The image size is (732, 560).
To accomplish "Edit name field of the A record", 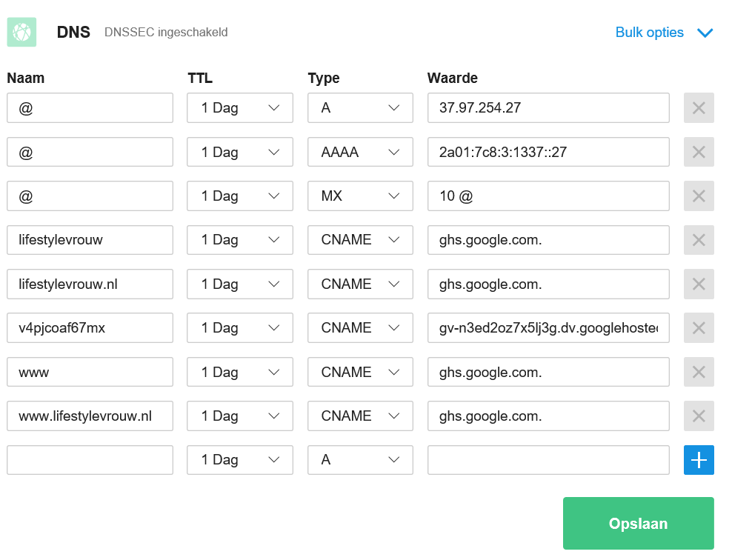I will [90, 108].
